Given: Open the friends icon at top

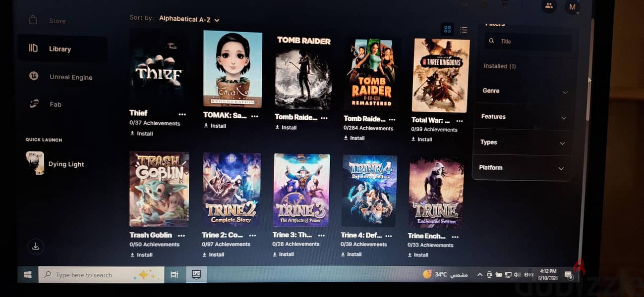Looking at the screenshot, I should [549, 6].
